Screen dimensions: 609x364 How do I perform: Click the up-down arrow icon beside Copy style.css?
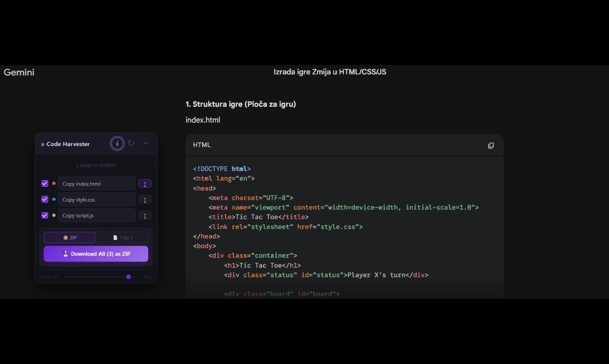point(145,199)
